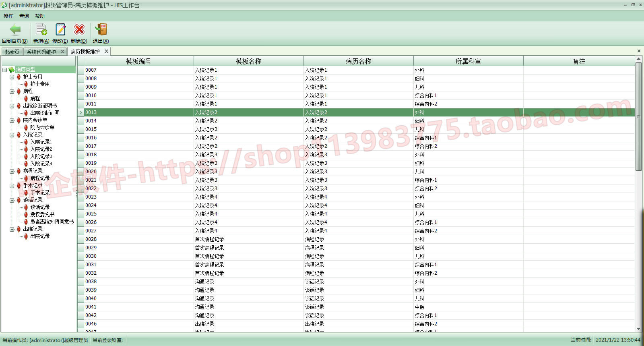The height and width of the screenshot is (346, 644).
Task: Select the 入院记录 parent node in tree
Action: tap(33, 135)
